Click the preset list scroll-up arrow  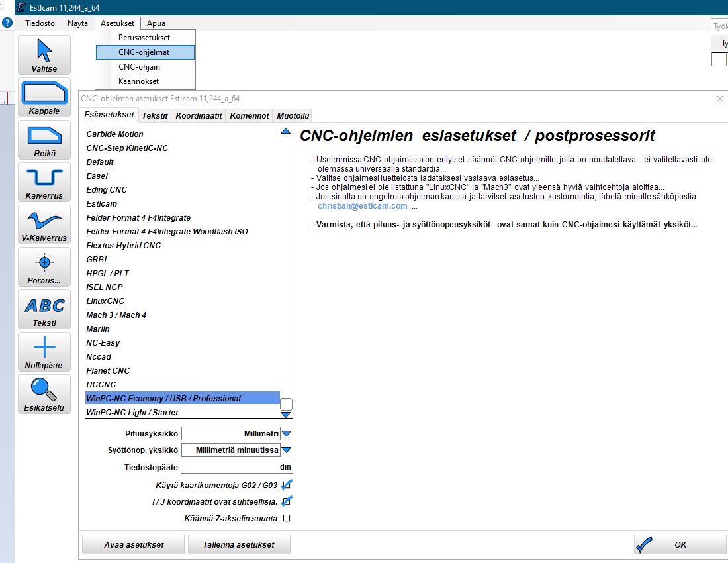click(286, 131)
